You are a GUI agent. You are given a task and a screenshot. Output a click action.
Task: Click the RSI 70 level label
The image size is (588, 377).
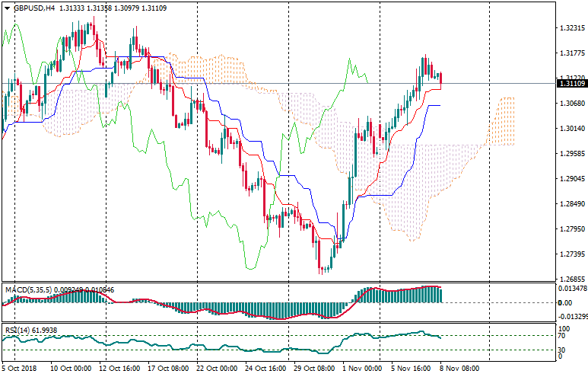tap(563, 334)
